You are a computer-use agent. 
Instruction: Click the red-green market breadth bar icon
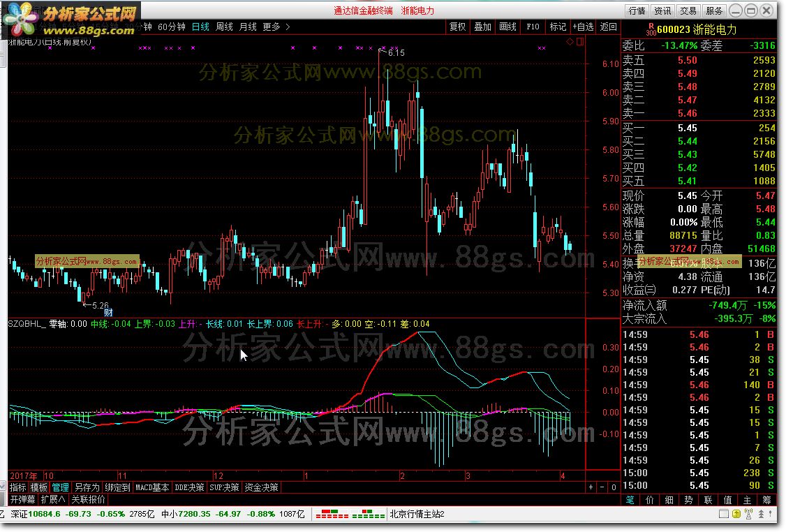tap(350, 514)
